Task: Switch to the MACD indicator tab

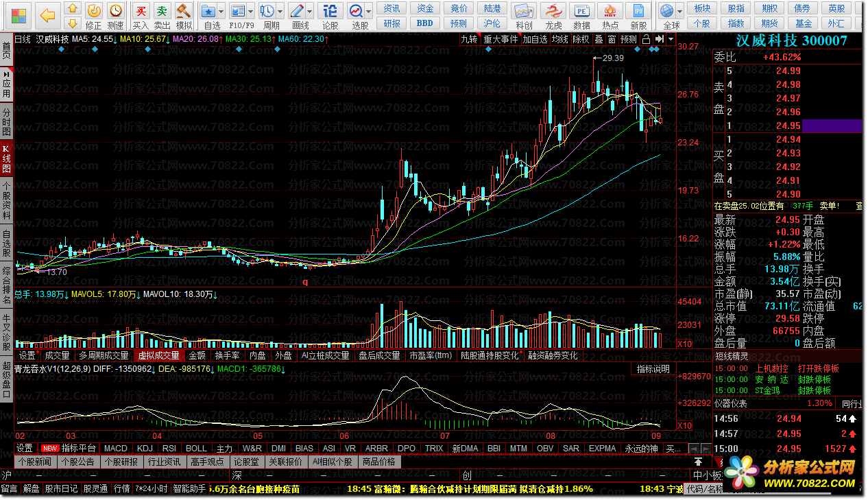Action: point(116,448)
